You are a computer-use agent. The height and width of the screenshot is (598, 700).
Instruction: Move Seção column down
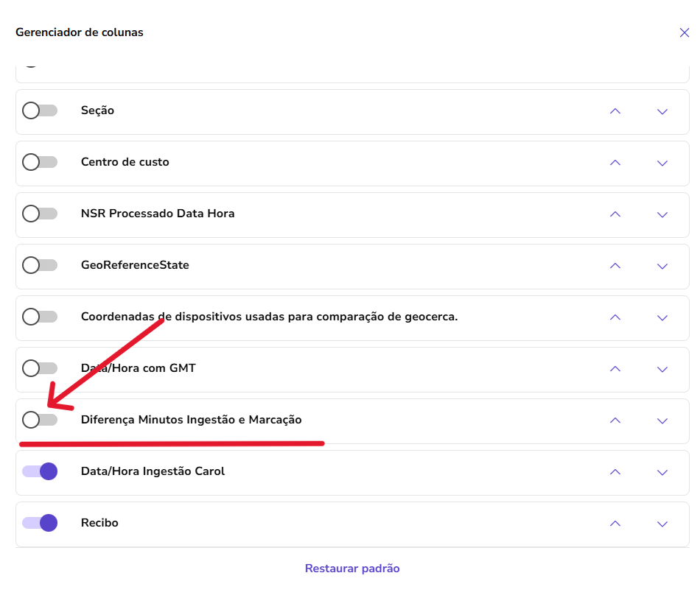[662, 111]
